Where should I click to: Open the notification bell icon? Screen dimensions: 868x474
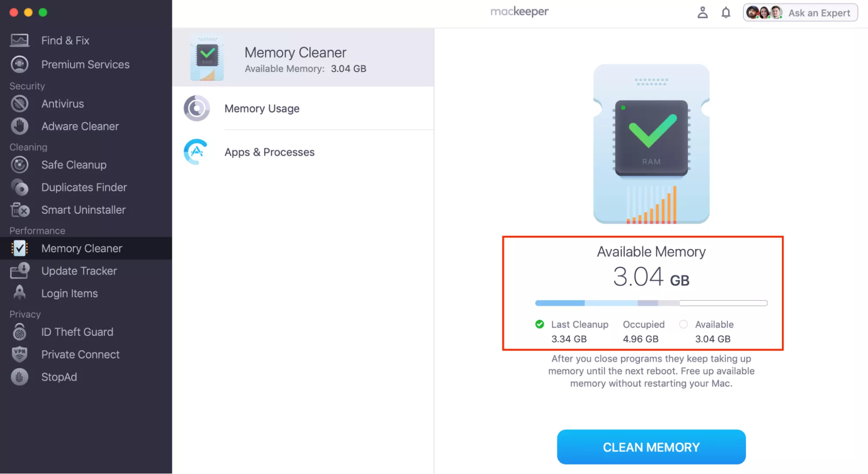[726, 13]
